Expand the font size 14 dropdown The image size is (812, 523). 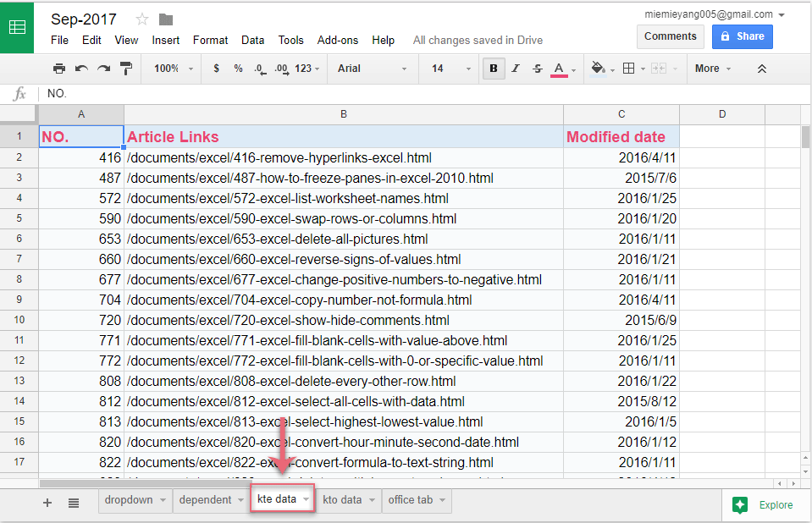click(447, 69)
